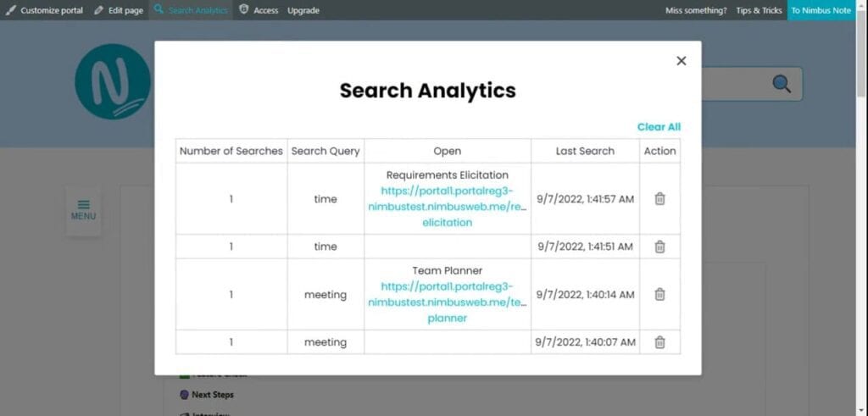The image size is (868, 416).
Task: Click the 9/7/2022, 1:41:57 AM cell
Action: point(585,198)
